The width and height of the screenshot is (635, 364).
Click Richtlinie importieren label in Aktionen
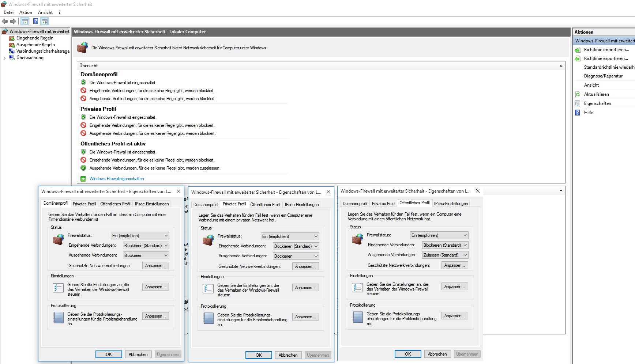[x=606, y=50]
